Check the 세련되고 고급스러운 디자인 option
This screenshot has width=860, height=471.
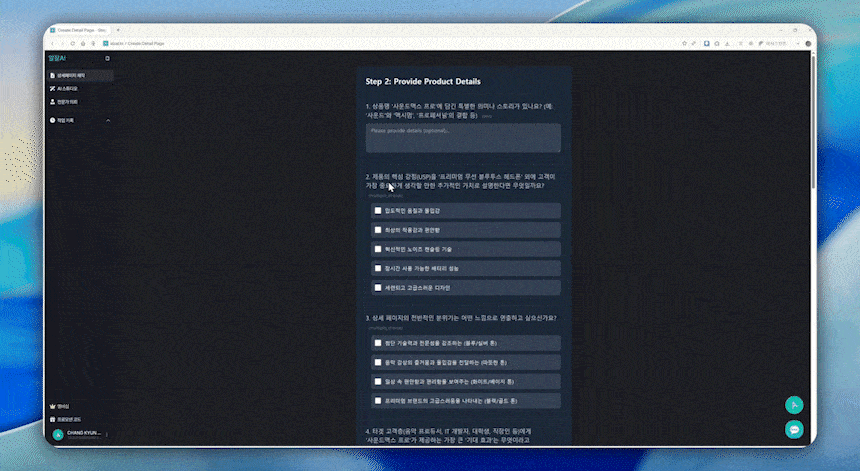[x=378, y=287]
